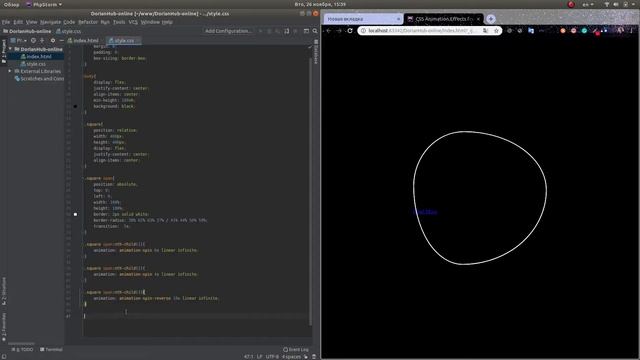Open the Structure tool window side tab

point(4,291)
